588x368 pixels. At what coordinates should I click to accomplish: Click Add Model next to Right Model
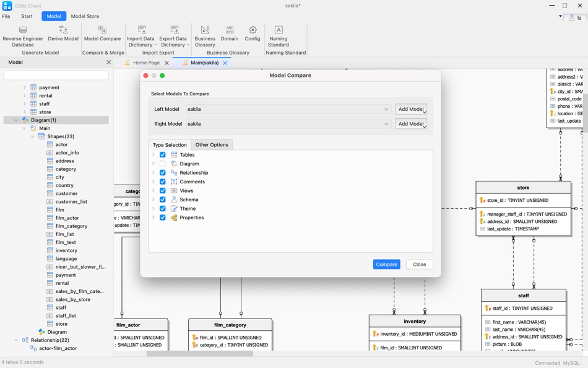[410, 123]
